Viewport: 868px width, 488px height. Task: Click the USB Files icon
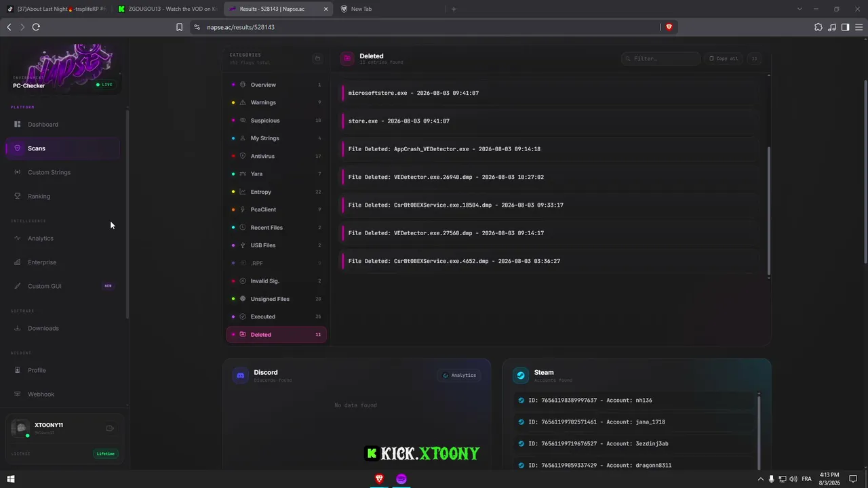pyautogui.click(x=243, y=245)
